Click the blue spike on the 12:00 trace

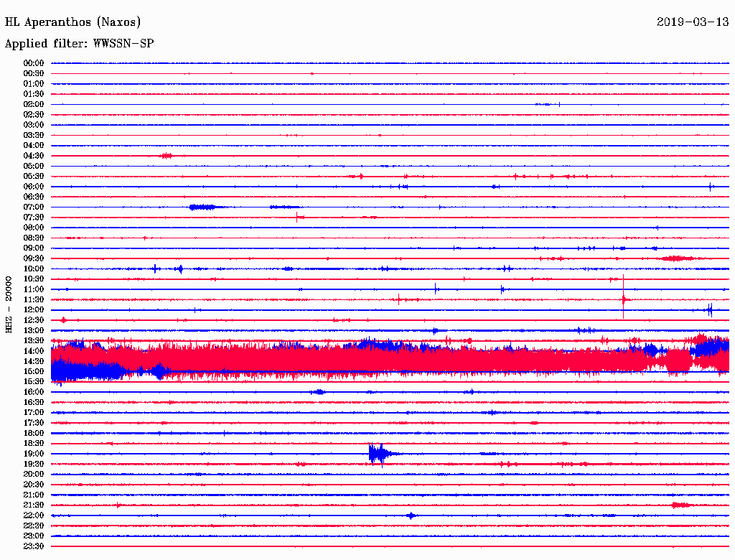[710, 310]
